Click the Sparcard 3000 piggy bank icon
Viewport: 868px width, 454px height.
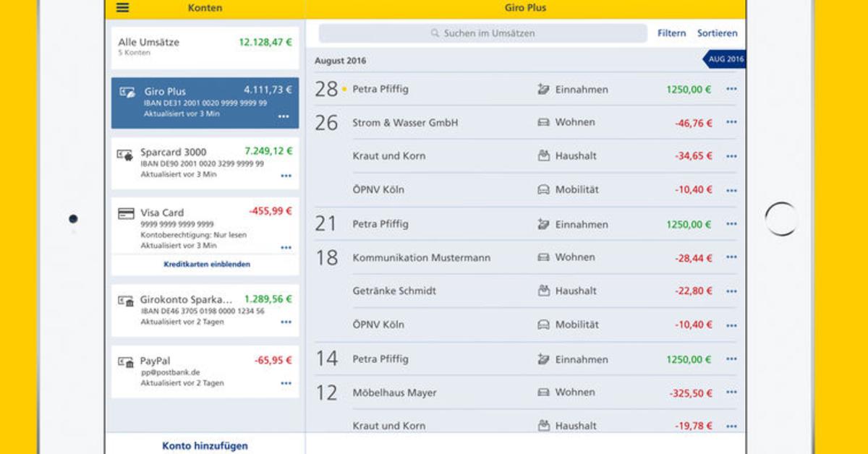tap(125, 154)
